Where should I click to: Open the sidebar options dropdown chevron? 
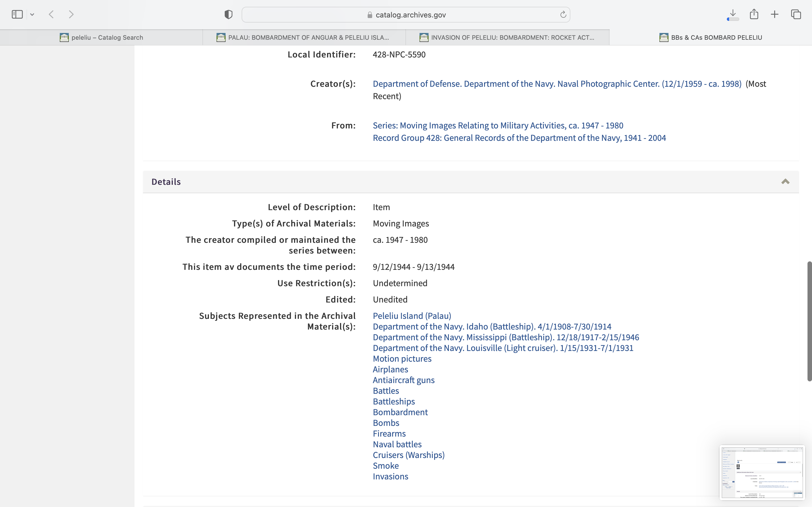click(x=32, y=14)
